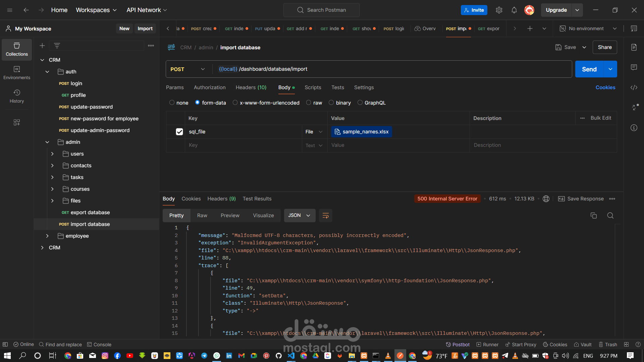644x362 pixels.
Task: Switch to the Headers (10) request tab
Action: click(x=251, y=87)
